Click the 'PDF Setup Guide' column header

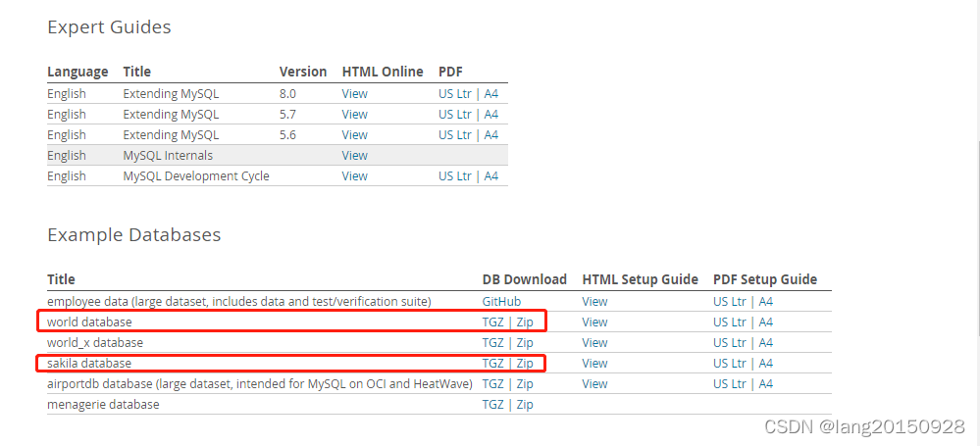[765, 279]
